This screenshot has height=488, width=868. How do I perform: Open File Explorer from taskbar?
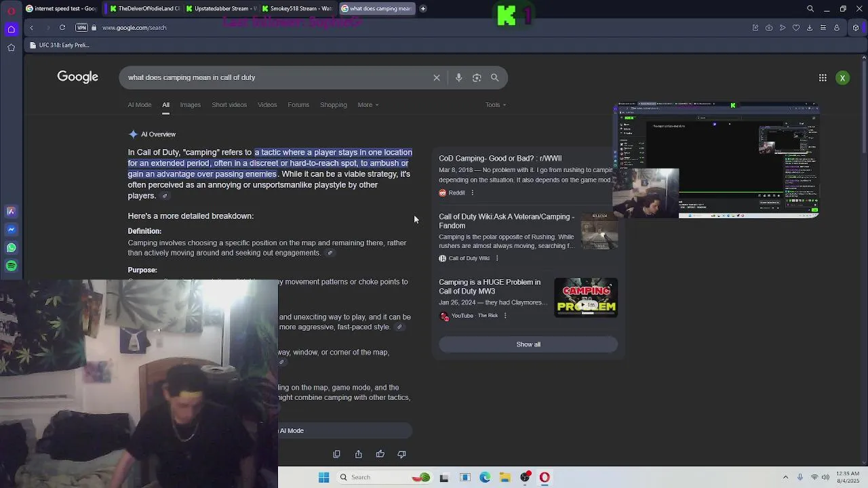coord(505,478)
